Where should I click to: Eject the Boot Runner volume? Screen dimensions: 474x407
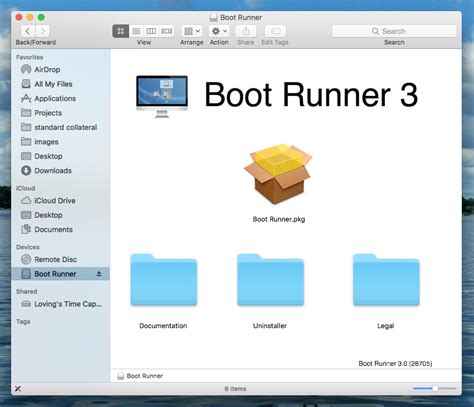(x=99, y=274)
